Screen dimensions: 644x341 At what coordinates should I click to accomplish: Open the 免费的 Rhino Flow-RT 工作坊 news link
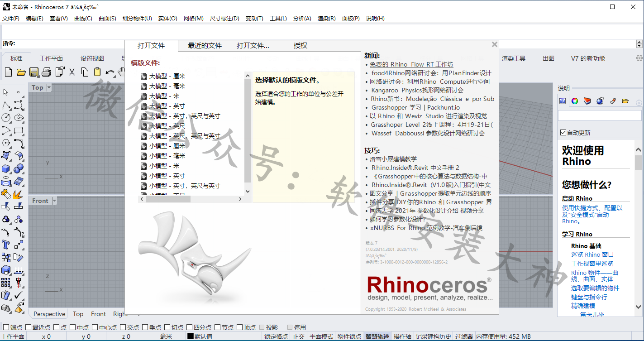(x=411, y=64)
